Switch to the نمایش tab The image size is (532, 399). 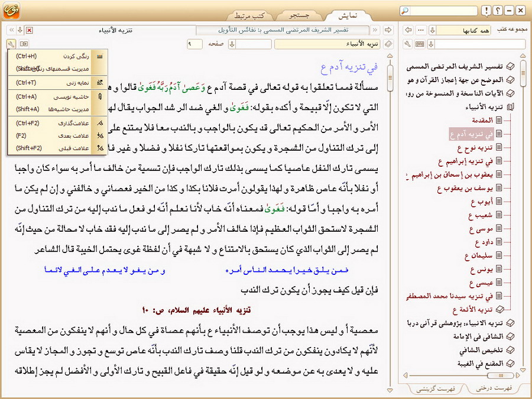[348, 16]
